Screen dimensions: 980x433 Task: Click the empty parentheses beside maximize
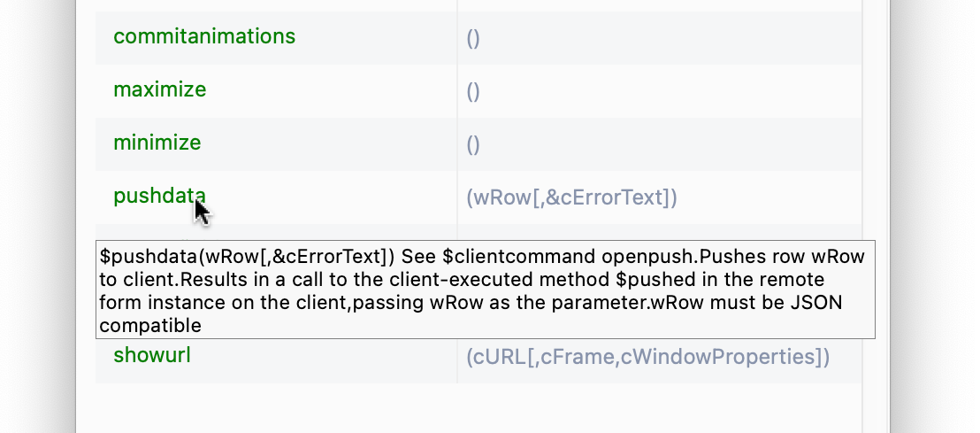click(473, 91)
